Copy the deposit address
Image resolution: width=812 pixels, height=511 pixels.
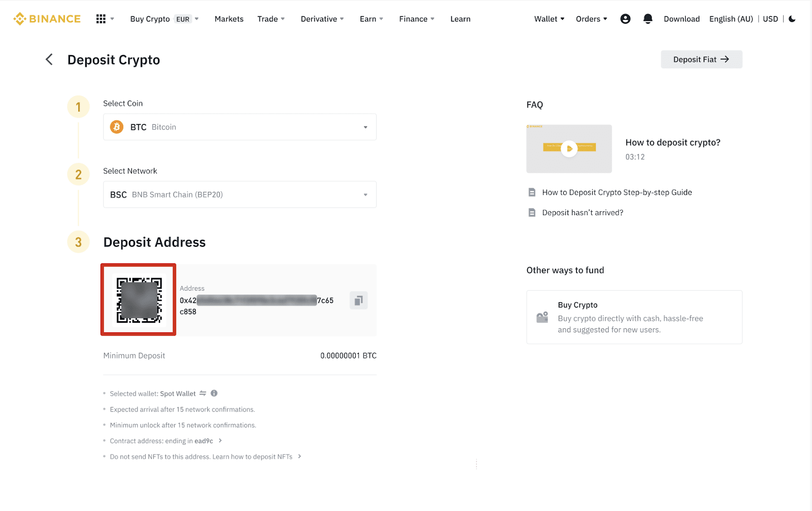(x=358, y=300)
